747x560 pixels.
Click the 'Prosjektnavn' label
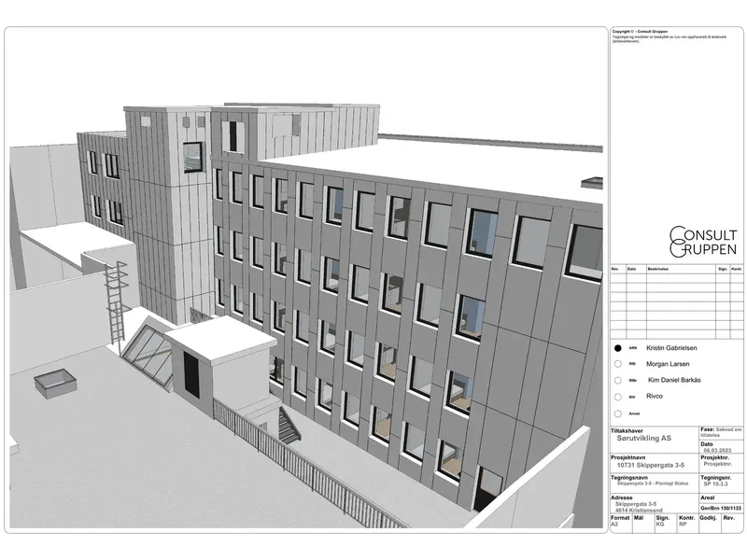[x=628, y=457]
